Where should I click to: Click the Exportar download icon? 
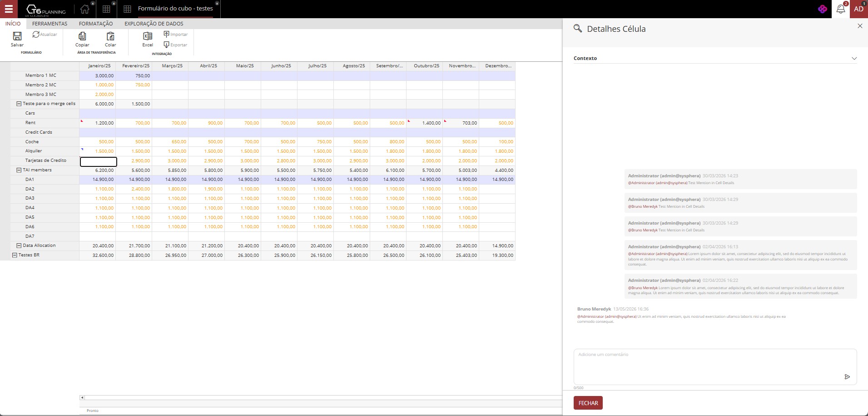(x=166, y=45)
